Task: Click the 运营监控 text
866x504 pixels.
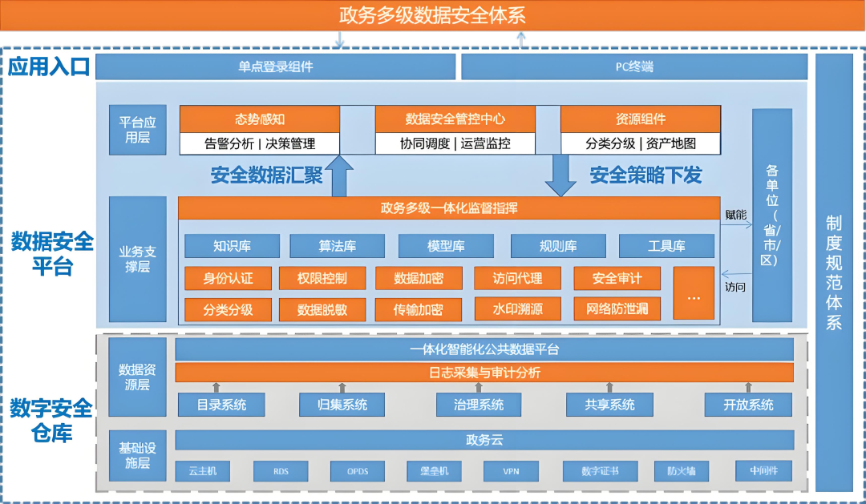Action: point(485,143)
